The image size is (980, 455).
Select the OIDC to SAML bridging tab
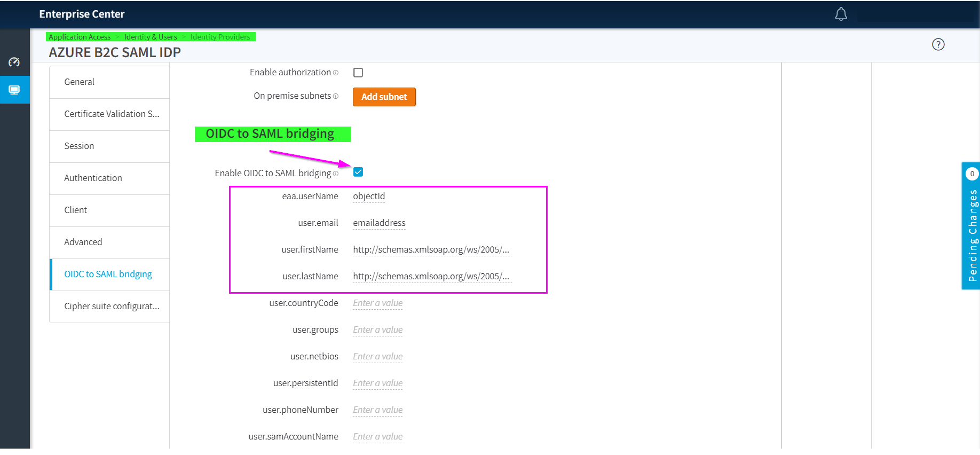pos(109,274)
